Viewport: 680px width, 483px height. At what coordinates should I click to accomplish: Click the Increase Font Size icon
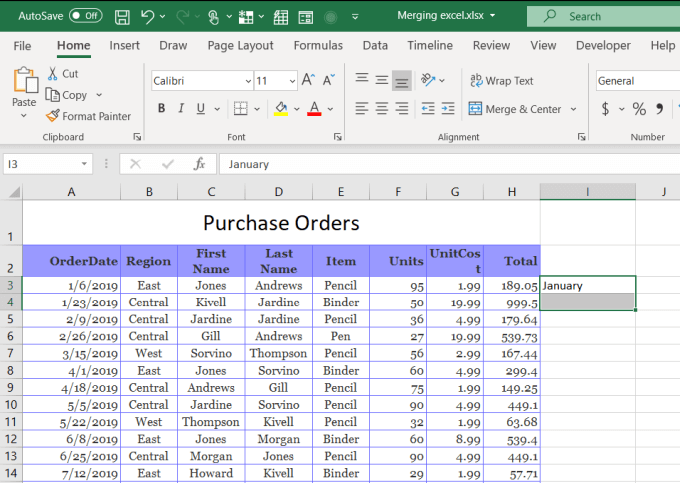point(309,80)
